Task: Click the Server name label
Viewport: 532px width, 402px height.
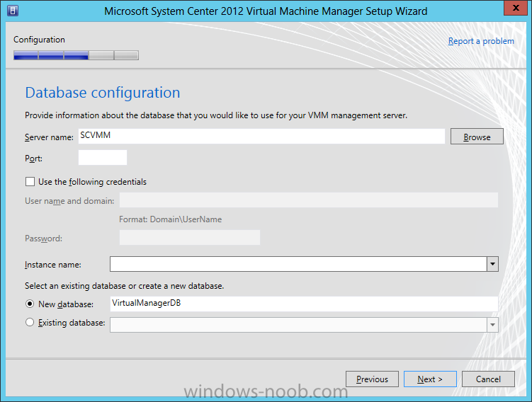Action: tap(49, 137)
